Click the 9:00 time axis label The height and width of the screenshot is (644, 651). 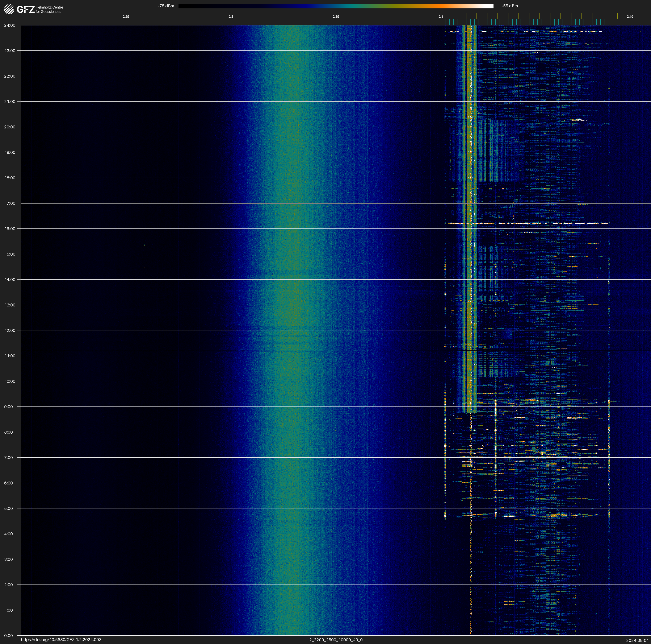(x=8, y=407)
